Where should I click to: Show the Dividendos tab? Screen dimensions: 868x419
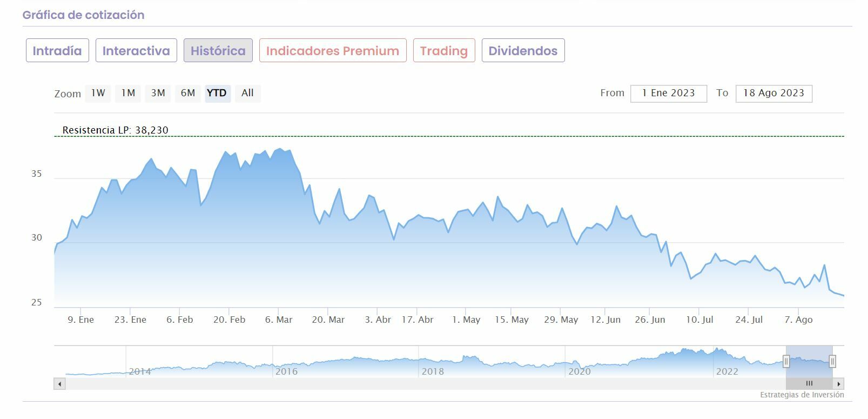(x=523, y=51)
